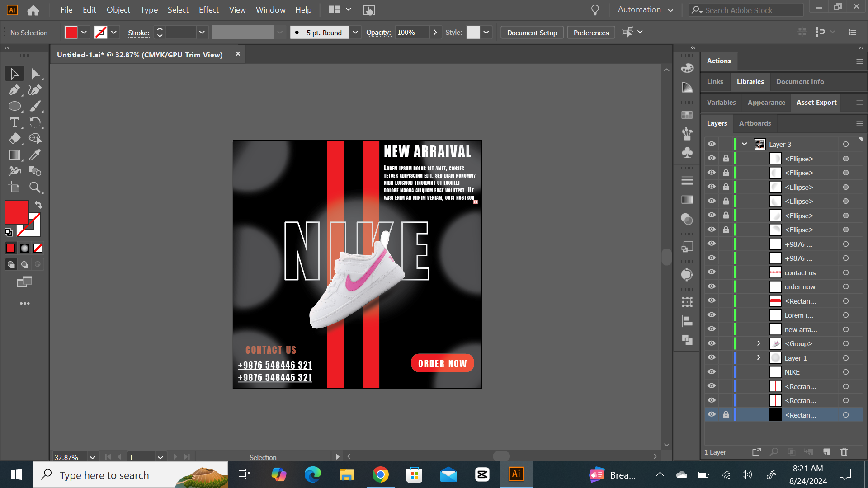Select the Shape Builder tool
This screenshot has height=488, width=868.
coord(35,139)
